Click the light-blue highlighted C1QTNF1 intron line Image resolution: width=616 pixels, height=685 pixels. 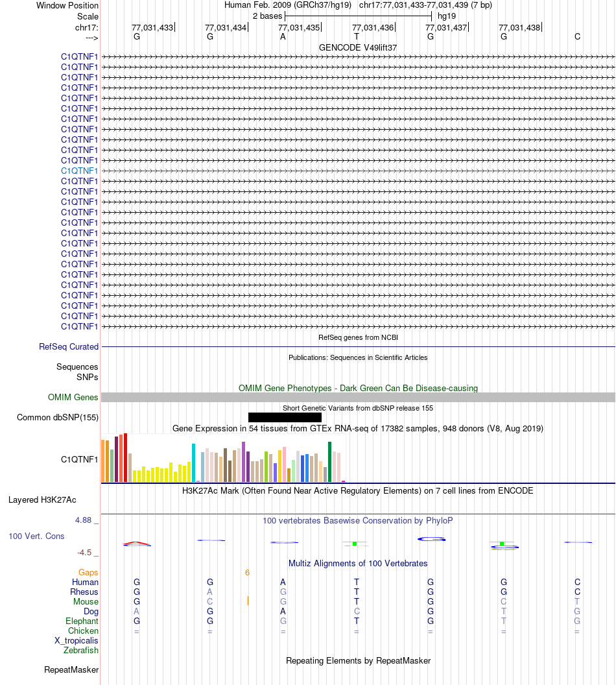pyautogui.click(x=358, y=171)
